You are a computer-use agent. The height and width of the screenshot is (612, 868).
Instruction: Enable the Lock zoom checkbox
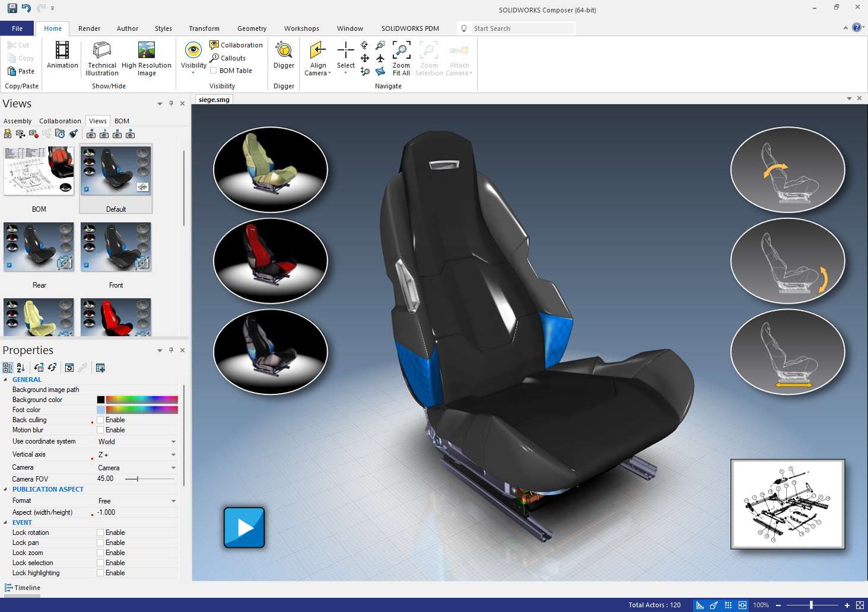pyautogui.click(x=100, y=553)
